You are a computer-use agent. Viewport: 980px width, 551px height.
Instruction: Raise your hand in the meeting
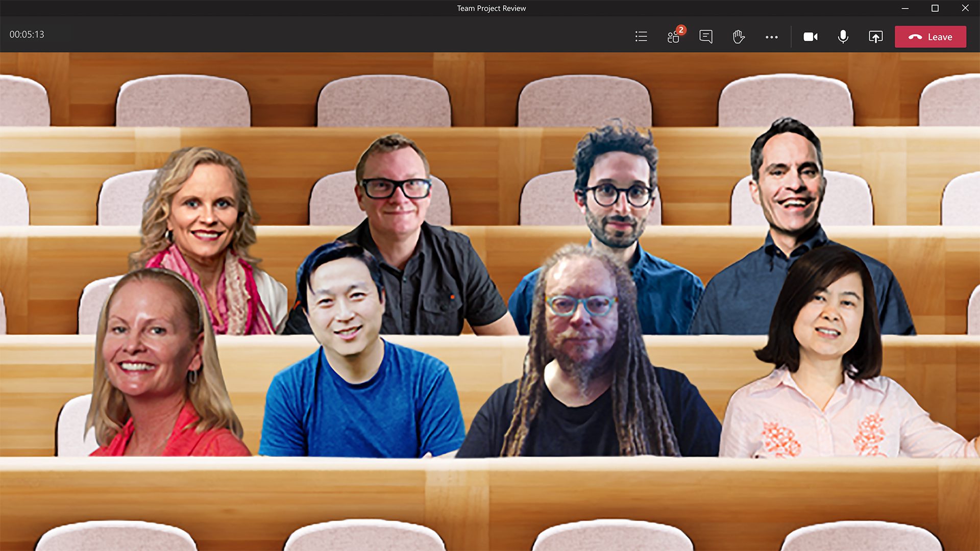(739, 37)
